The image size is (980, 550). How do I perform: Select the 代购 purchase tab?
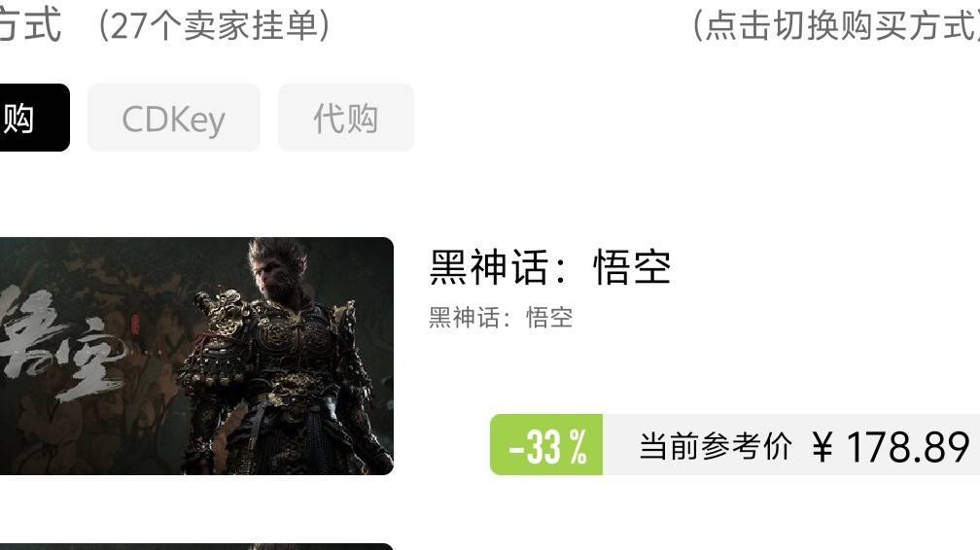(x=346, y=118)
